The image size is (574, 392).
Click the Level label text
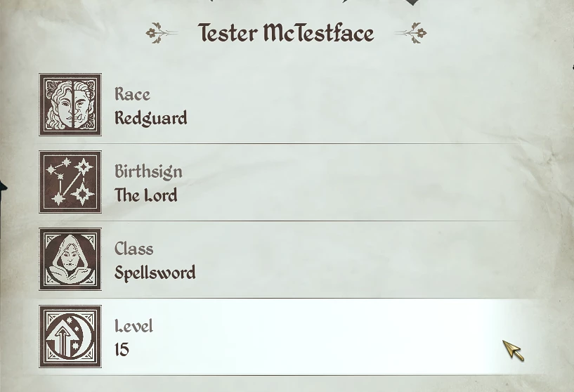[133, 326]
